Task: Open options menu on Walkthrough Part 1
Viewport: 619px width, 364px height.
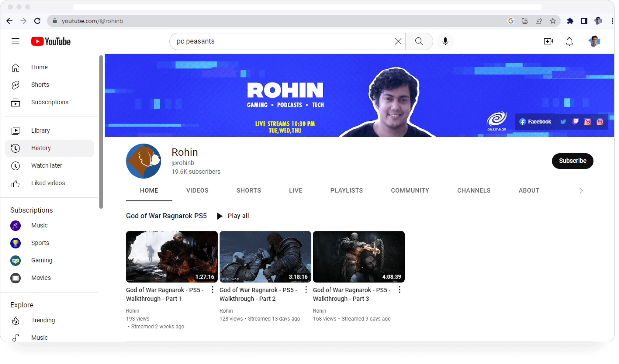Action: tap(212, 290)
